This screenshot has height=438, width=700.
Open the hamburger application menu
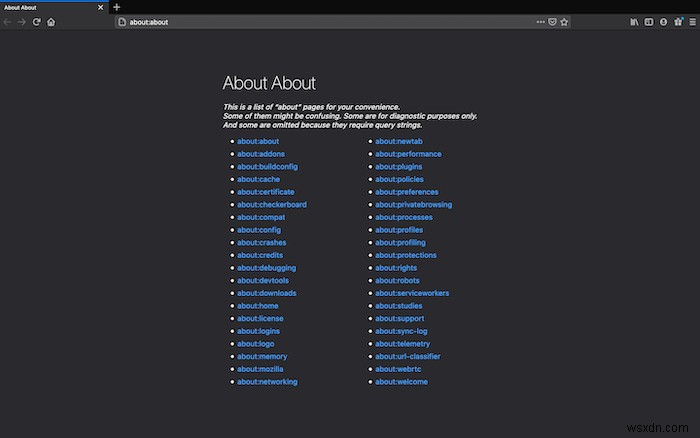click(x=692, y=22)
